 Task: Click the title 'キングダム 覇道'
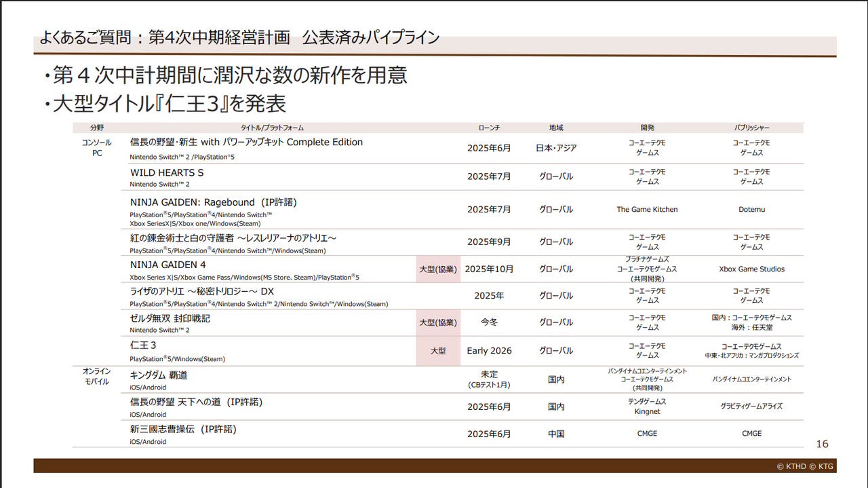coord(159,375)
